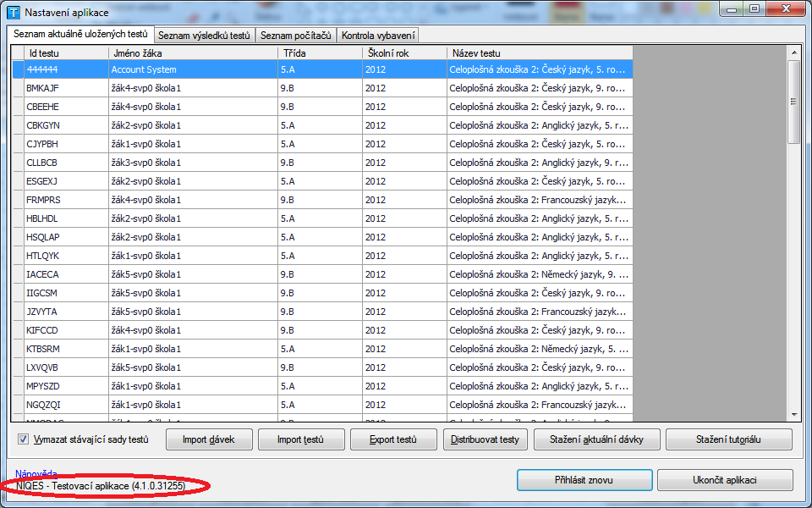Click the 'Import testů' button
The height and width of the screenshot is (508, 812).
pos(301,439)
